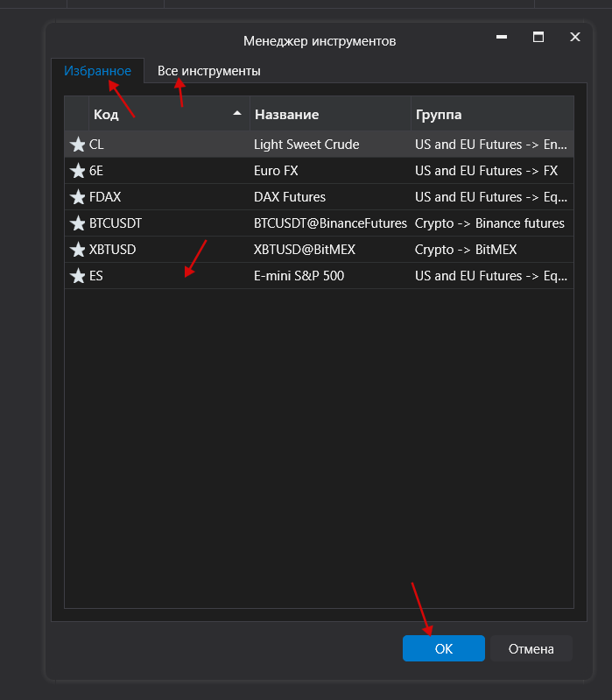Sort by the Группа column header

(492, 114)
